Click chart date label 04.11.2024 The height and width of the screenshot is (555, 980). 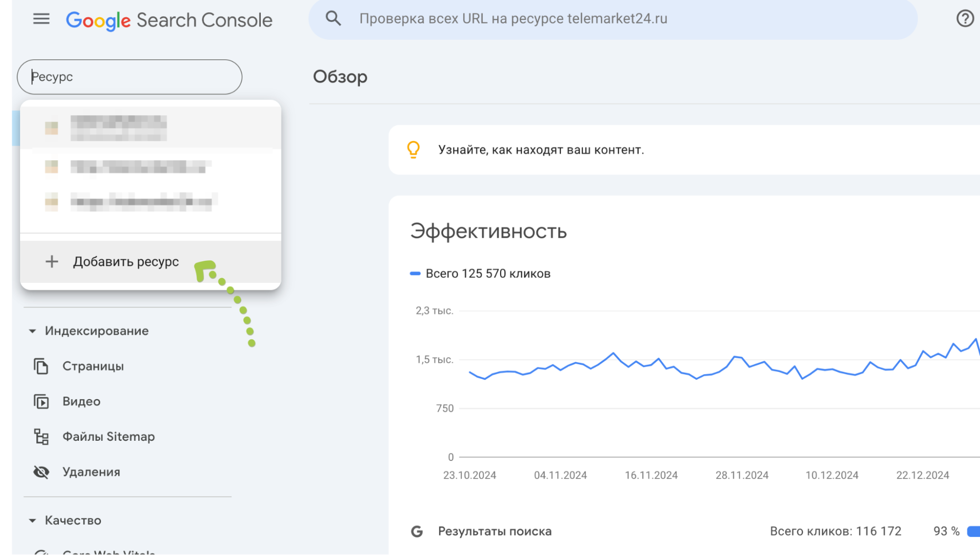[x=560, y=476]
